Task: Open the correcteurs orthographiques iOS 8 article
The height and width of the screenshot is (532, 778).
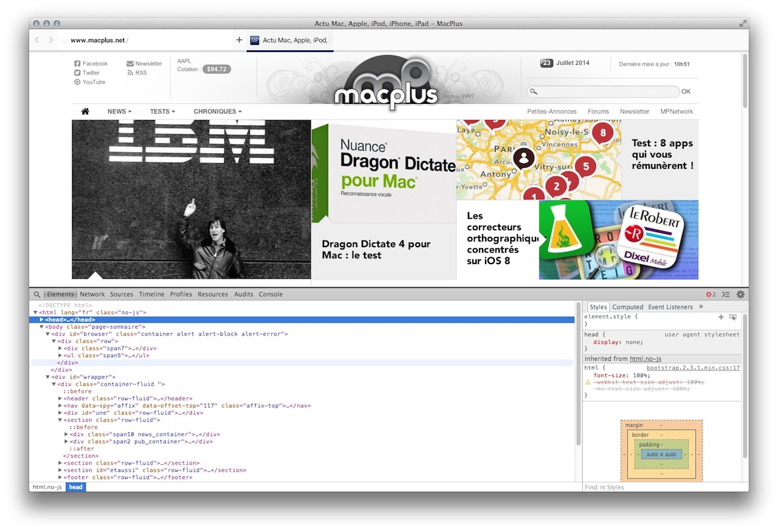Action: [x=577, y=240]
